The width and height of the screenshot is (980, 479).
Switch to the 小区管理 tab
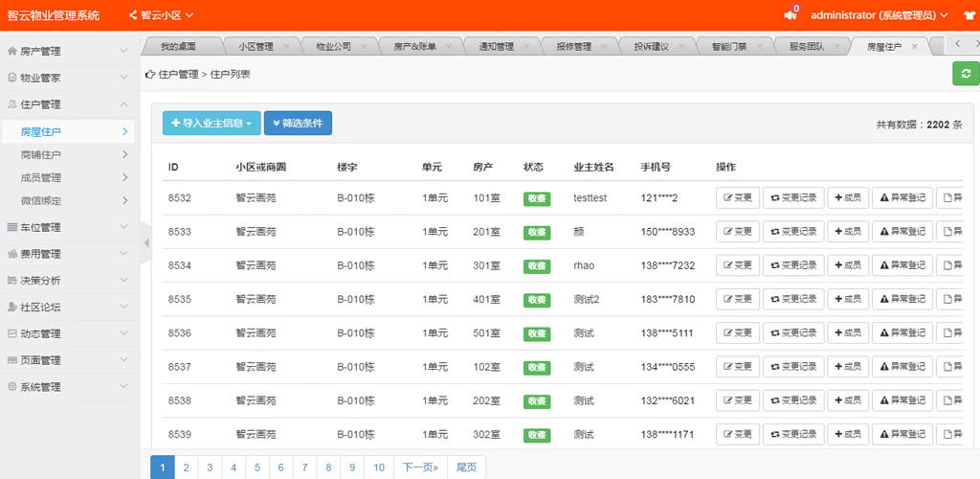(x=256, y=46)
